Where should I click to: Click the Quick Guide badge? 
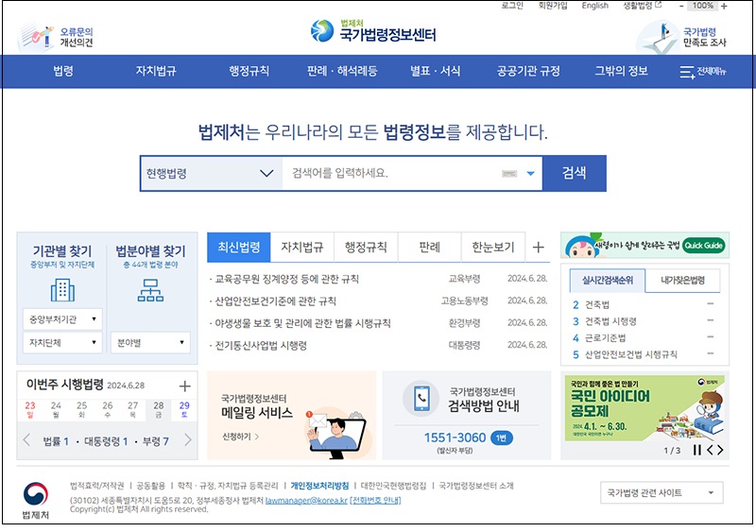(704, 246)
